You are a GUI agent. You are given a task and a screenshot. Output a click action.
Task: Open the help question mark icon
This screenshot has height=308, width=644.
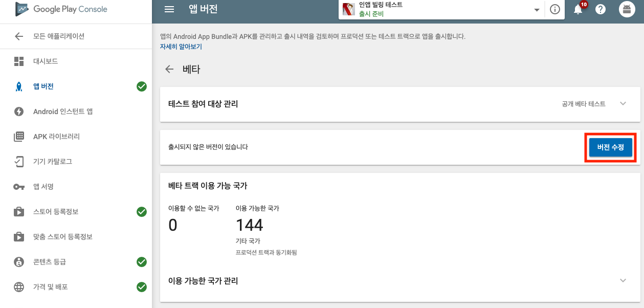click(x=601, y=9)
